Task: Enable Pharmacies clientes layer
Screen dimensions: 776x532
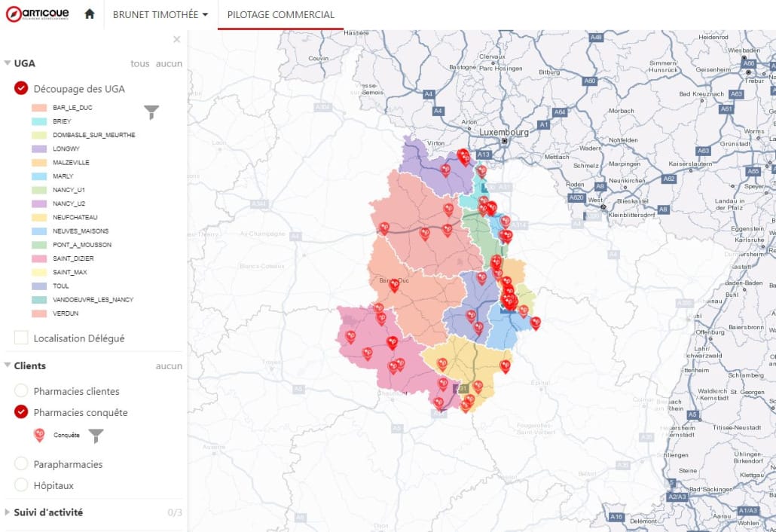Action: (x=21, y=391)
